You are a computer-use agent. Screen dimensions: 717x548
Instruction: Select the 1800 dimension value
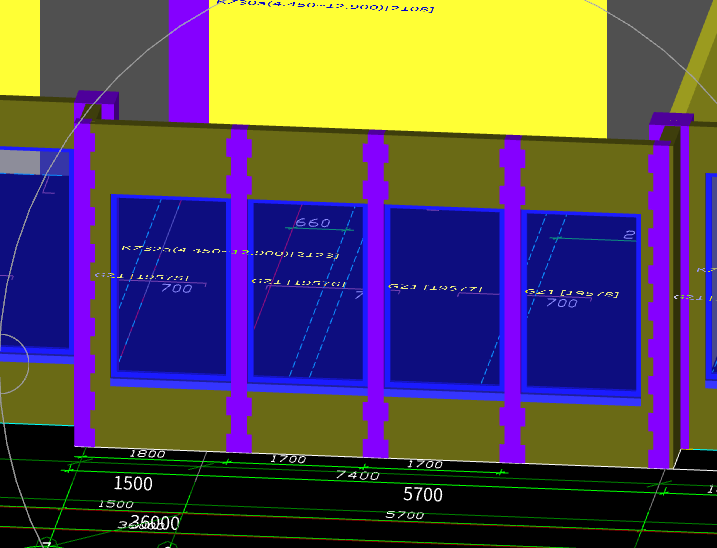pos(147,454)
